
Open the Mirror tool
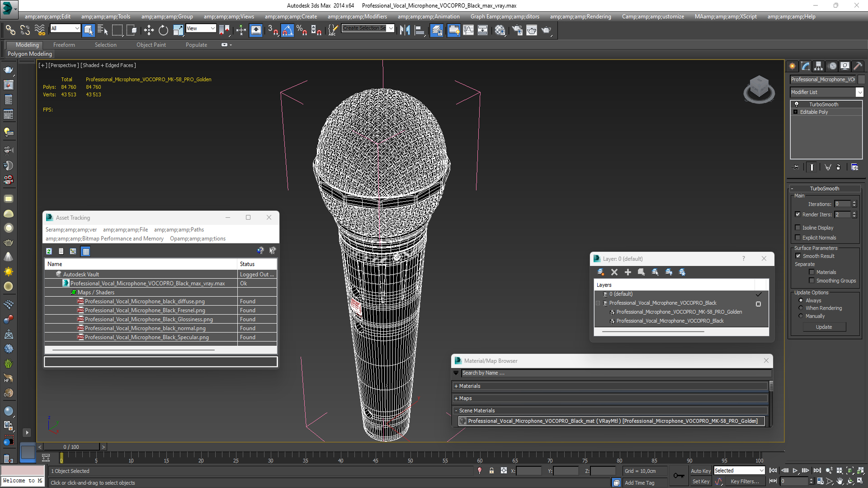pos(405,30)
